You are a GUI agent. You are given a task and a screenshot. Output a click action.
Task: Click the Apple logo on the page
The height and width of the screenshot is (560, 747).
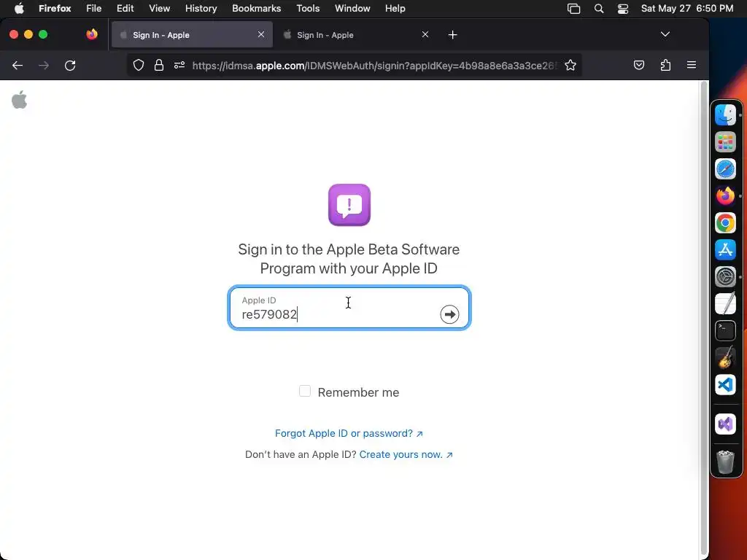[x=20, y=99]
